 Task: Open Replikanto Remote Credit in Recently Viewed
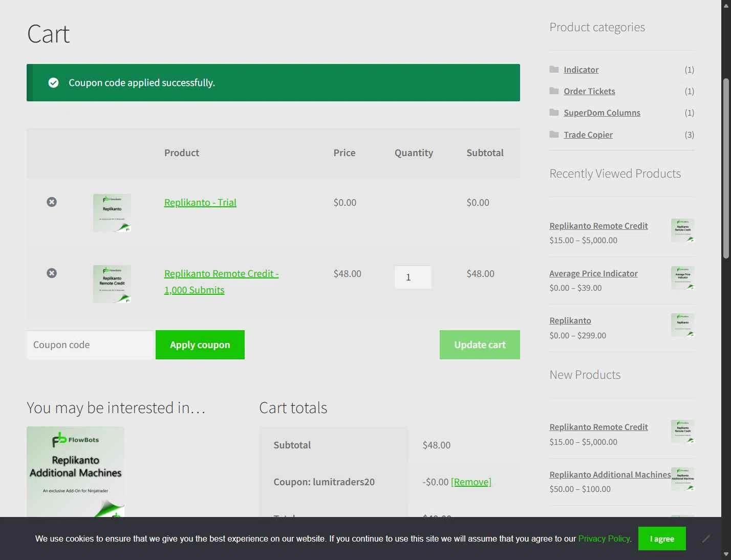click(598, 226)
